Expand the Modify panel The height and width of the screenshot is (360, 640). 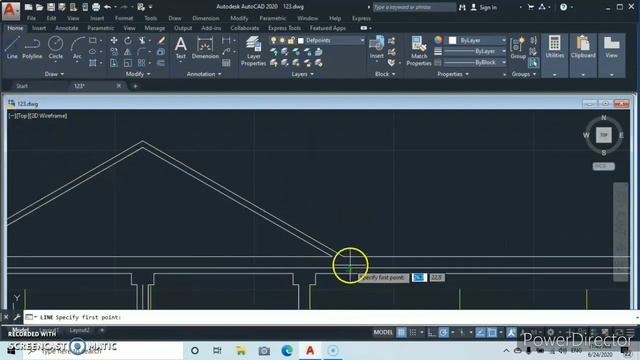point(138,74)
